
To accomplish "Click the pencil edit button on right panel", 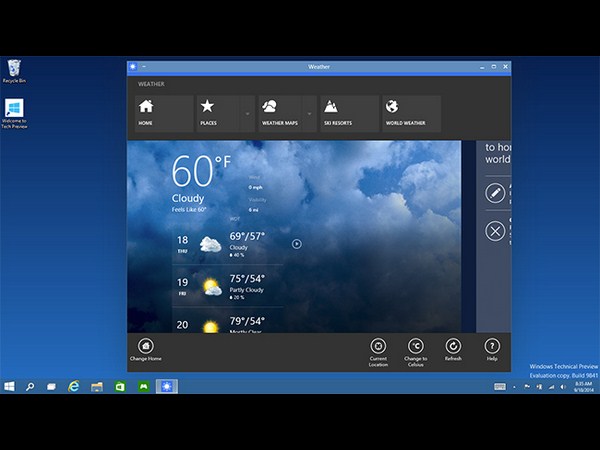I will point(495,192).
